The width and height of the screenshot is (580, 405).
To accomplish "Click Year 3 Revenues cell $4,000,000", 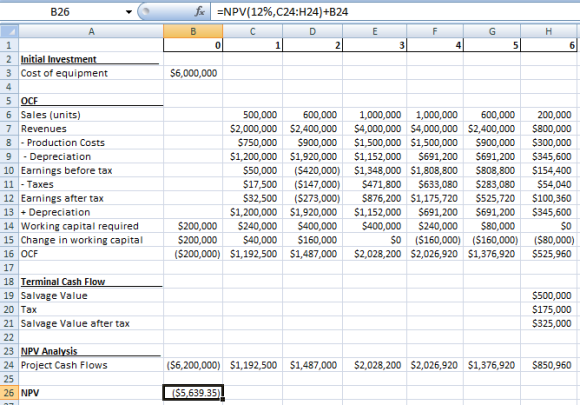I will point(374,129).
